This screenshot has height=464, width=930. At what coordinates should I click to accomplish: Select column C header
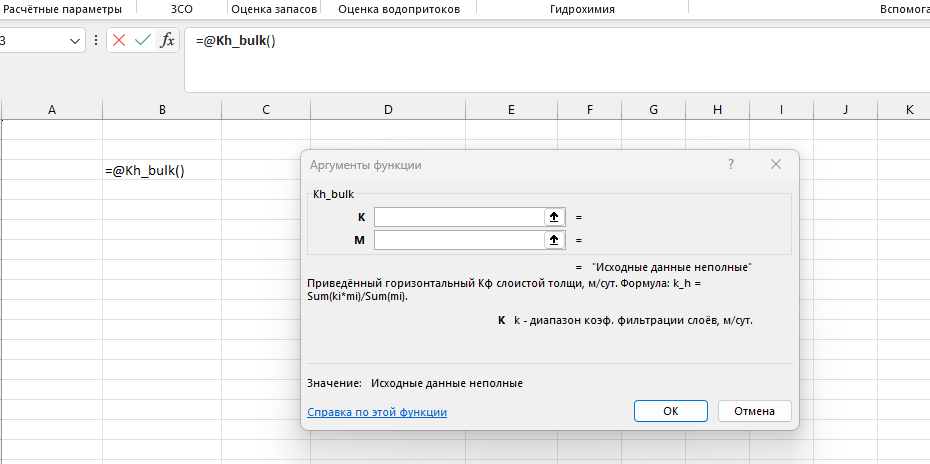(266, 109)
